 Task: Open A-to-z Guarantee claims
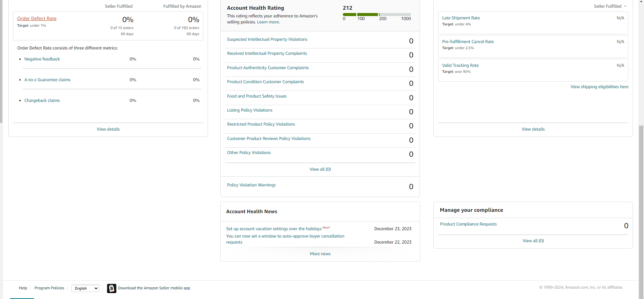tap(47, 80)
